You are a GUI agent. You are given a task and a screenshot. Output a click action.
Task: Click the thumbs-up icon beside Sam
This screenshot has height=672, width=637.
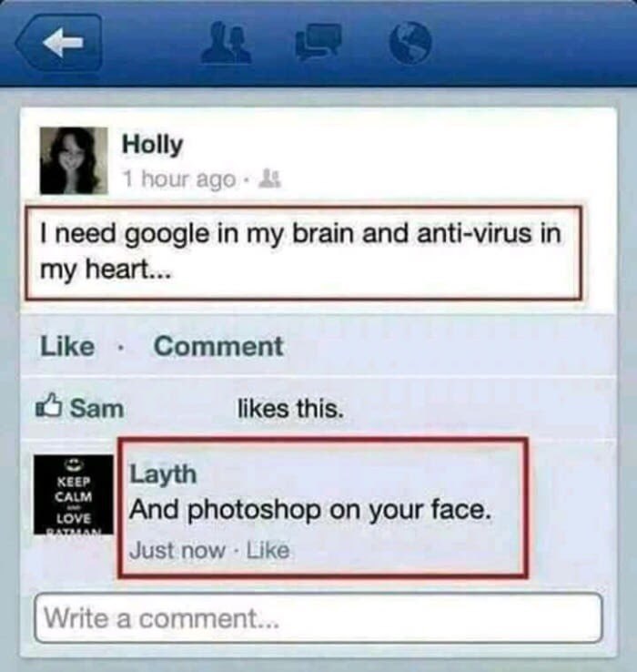point(50,405)
